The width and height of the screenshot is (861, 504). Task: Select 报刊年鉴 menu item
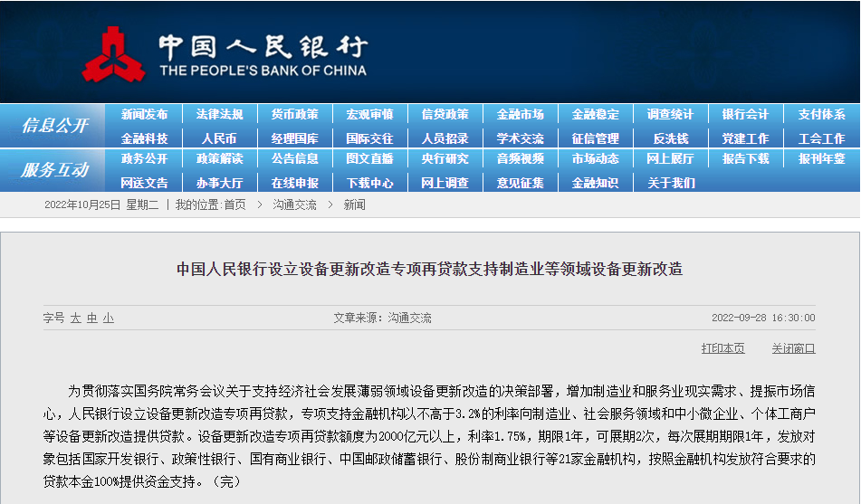pos(821,158)
